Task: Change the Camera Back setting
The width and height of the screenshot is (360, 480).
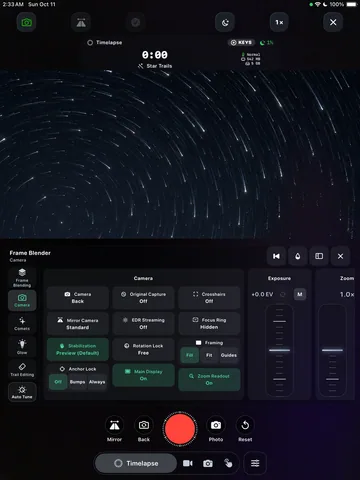Action: click(78, 298)
